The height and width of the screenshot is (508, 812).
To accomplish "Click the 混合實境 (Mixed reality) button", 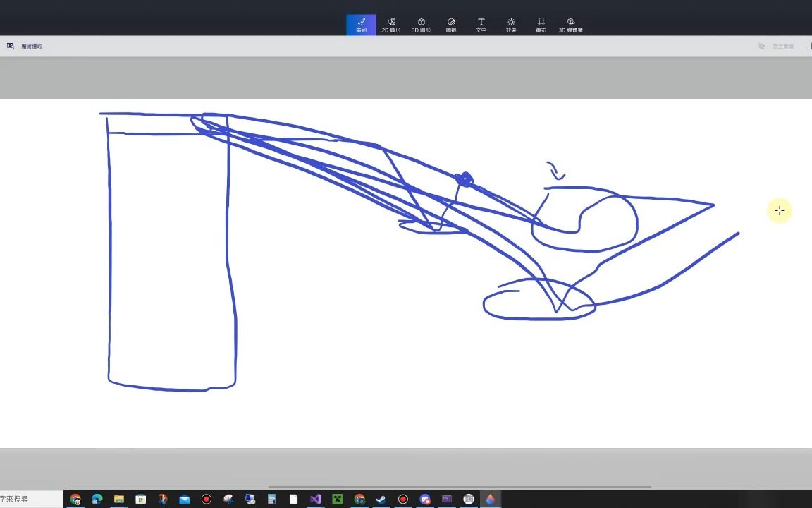I will point(776,46).
